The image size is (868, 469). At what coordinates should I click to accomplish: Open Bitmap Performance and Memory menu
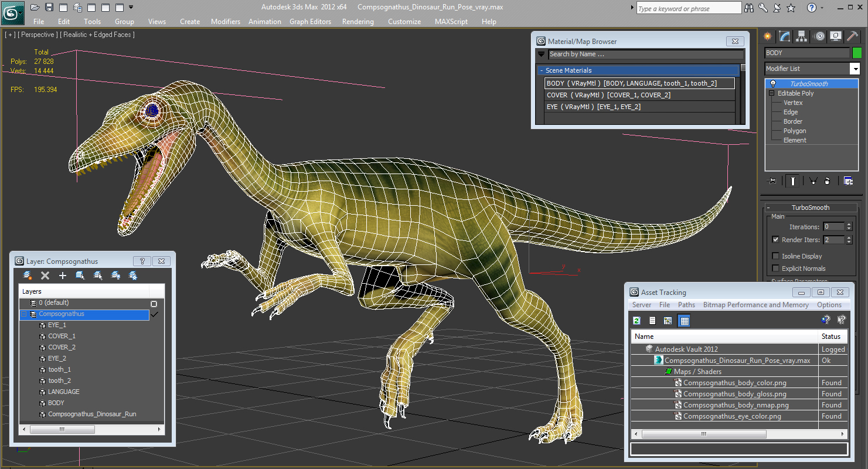tap(756, 305)
